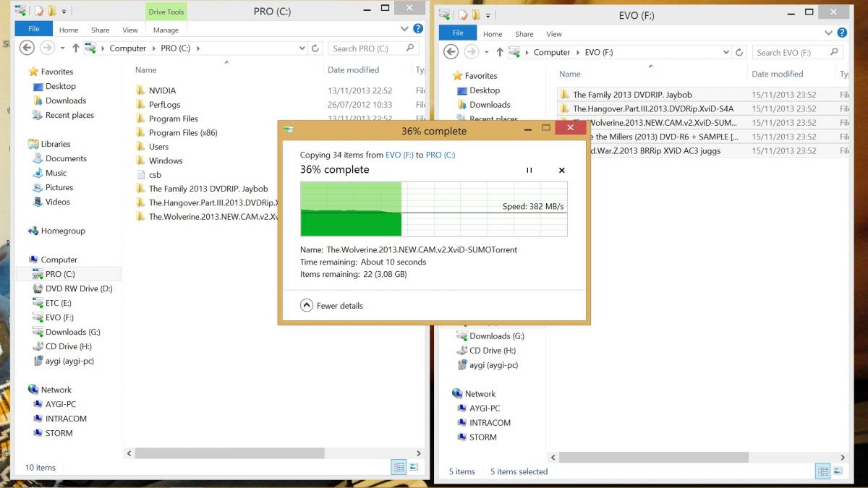Open the Manage Drive Tools tab
The width and height of the screenshot is (868, 488).
[x=166, y=30]
